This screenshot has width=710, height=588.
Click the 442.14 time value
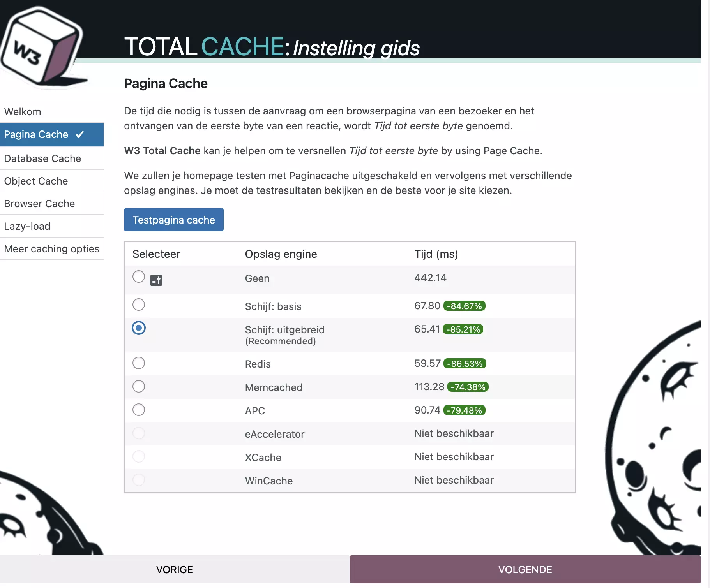pyautogui.click(x=430, y=278)
